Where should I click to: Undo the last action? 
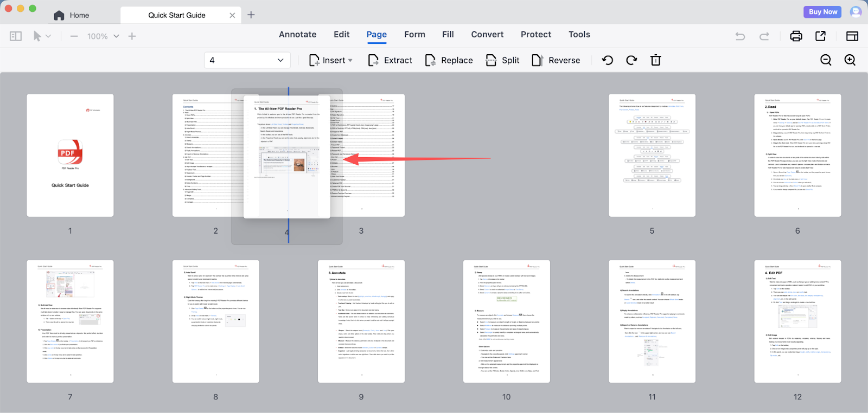click(x=740, y=36)
